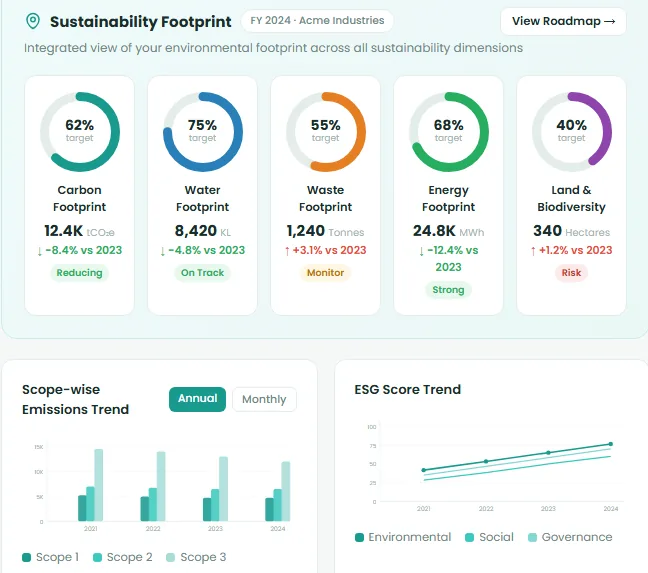Screen dimensions: 648x573
Task: Toggle the Scope 2 legend swatch
Action: (98, 557)
